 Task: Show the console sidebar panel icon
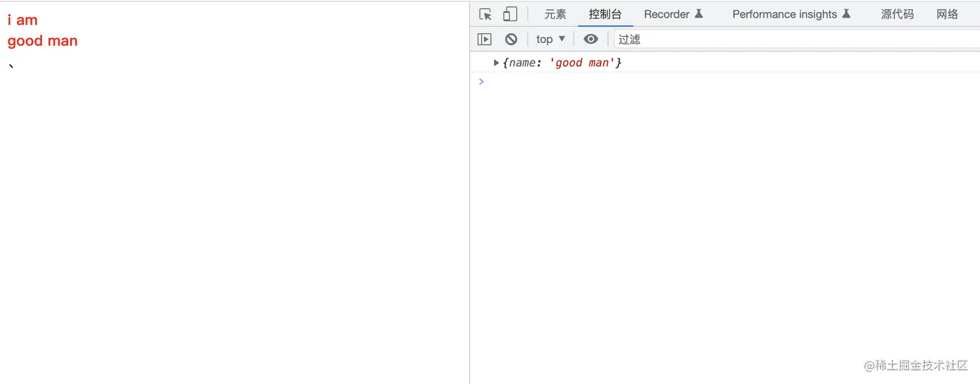click(484, 39)
